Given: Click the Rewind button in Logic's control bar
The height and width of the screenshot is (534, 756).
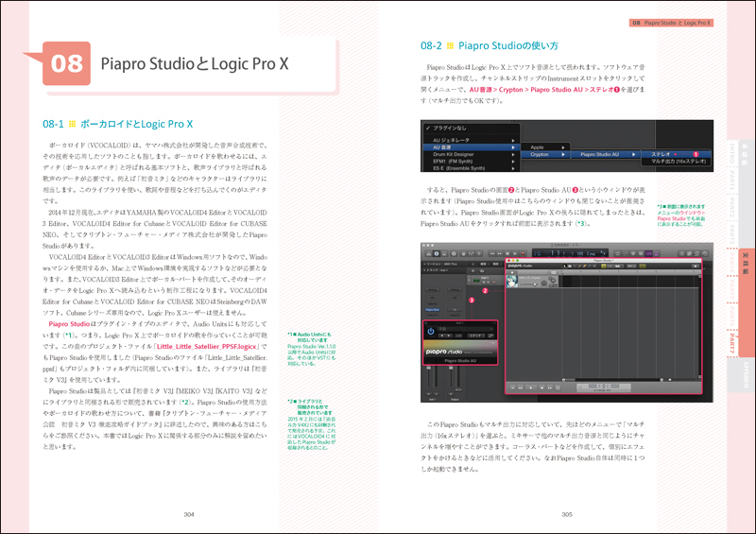Looking at the screenshot, I should 492,253.
